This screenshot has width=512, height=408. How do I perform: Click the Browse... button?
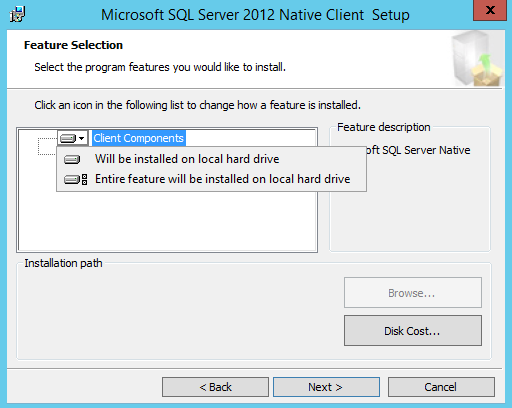(413, 293)
